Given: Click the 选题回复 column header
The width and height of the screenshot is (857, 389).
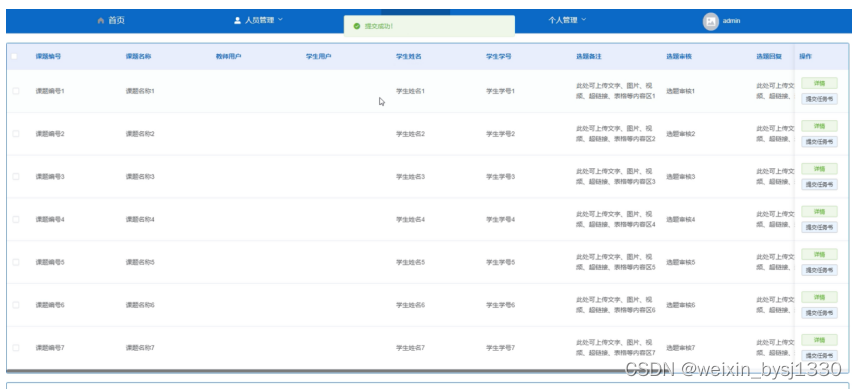Looking at the screenshot, I should [769, 56].
